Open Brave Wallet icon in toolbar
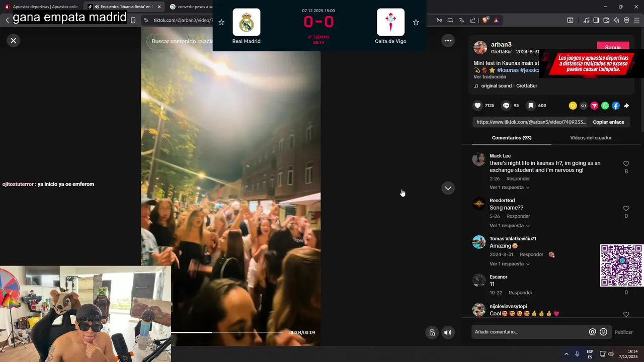 [x=606, y=20]
